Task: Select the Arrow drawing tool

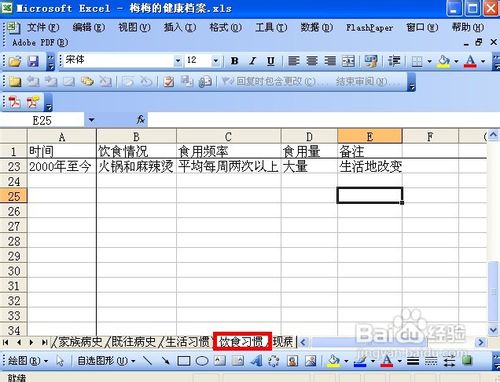Action: (x=165, y=361)
